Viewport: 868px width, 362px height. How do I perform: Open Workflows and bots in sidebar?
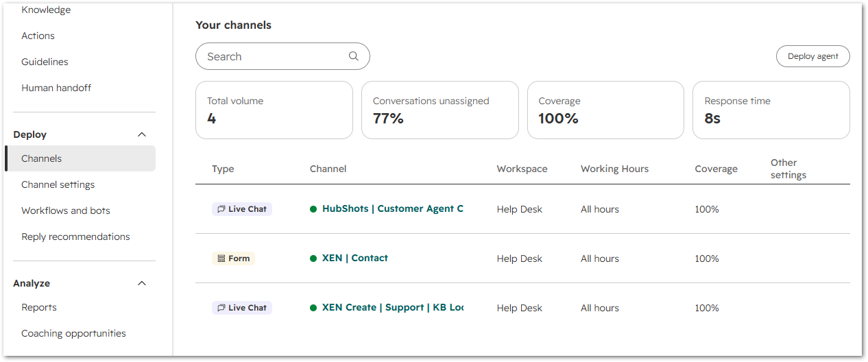pos(66,210)
